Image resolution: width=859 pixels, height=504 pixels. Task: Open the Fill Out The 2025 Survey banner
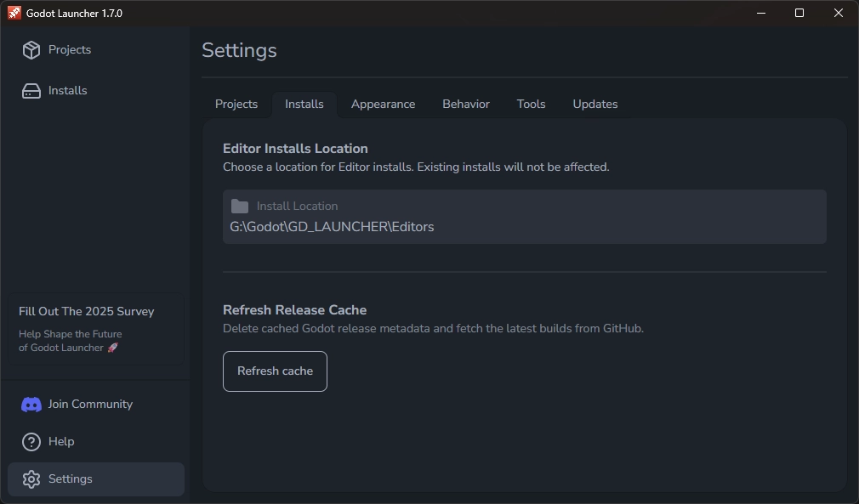[x=96, y=329]
